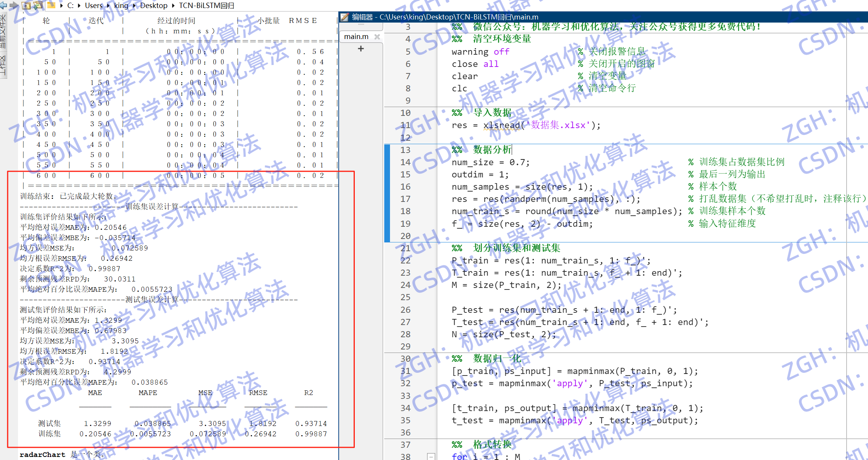868x460 pixels.
Task: Click TCN-BiLSTM回归 in the breadcrumb path
Action: coord(207,5)
